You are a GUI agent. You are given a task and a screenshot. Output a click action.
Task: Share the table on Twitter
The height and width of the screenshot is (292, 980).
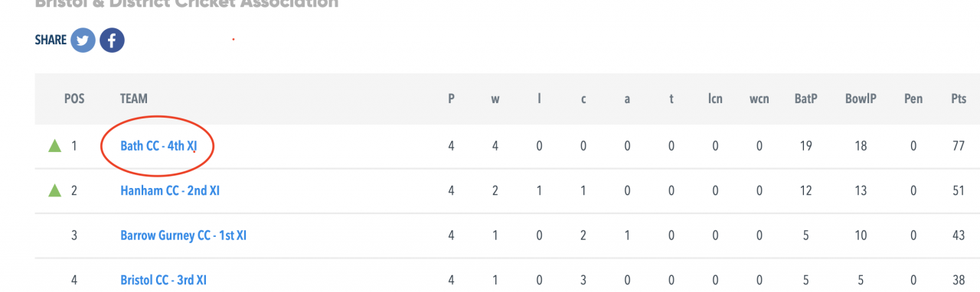83,41
